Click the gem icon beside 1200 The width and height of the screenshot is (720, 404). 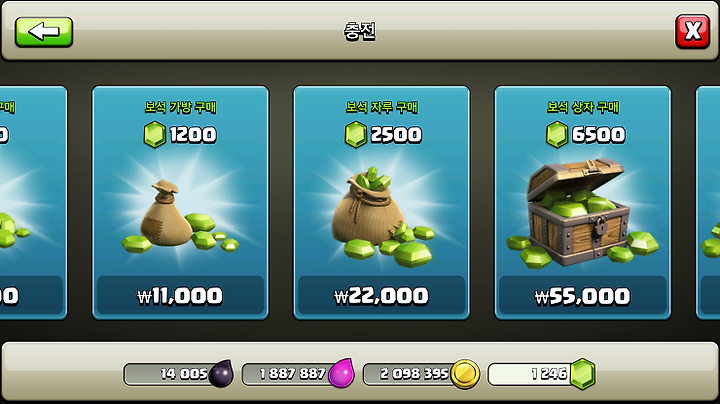(x=155, y=135)
